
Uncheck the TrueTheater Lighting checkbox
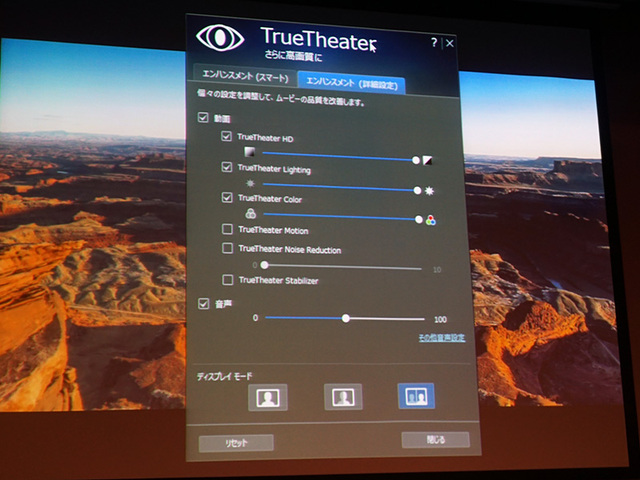tap(227, 167)
